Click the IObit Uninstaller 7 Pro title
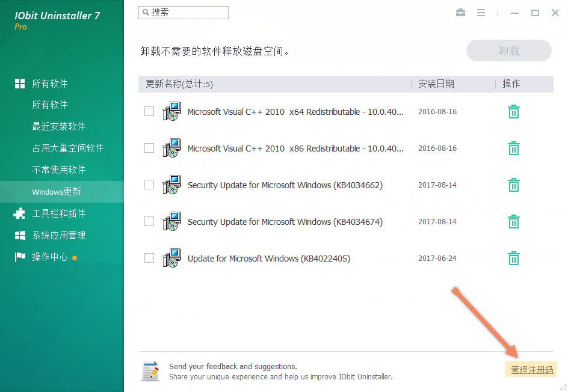This screenshot has height=392, width=568. click(57, 20)
